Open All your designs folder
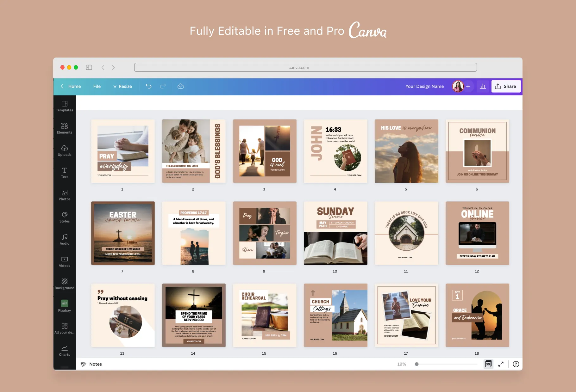The height and width of the screenshot is (392, 576). point(65,328)
